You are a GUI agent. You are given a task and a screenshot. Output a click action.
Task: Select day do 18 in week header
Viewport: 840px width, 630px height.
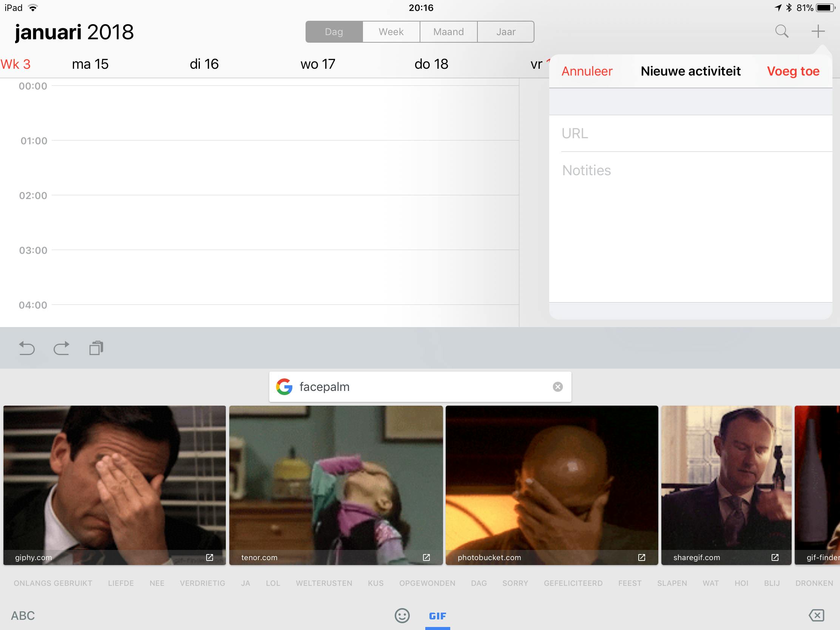point(431,64)
